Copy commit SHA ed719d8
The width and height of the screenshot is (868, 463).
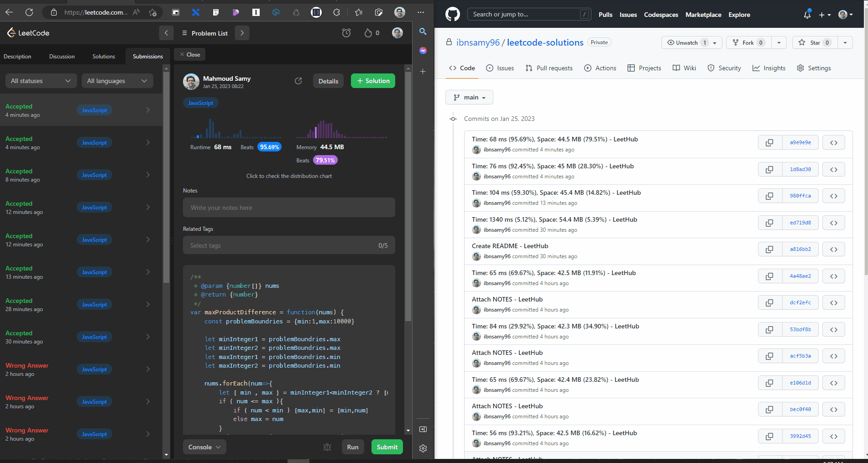[x=769, y=223]
